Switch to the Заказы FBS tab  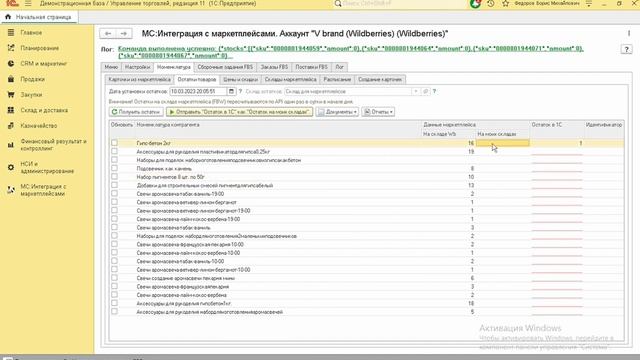[274, 67]
